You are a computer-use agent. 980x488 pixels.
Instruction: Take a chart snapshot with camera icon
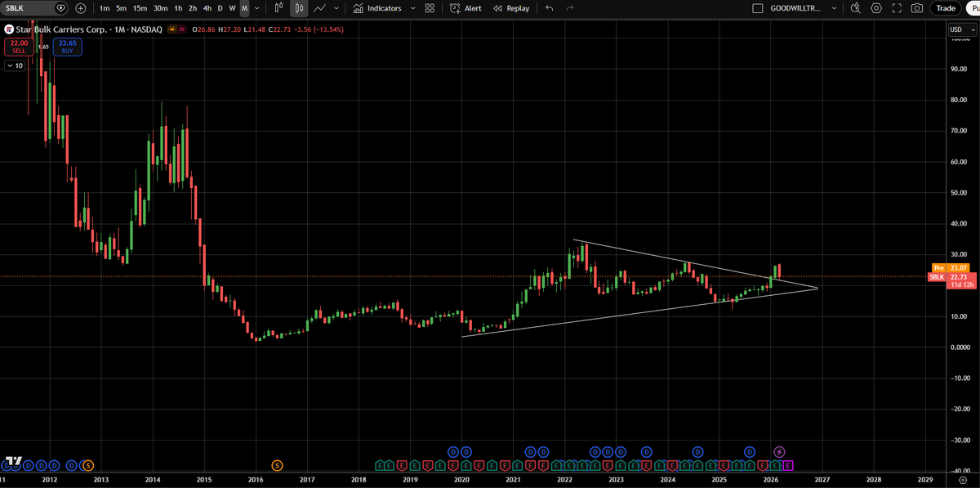(x=917, y=8)
